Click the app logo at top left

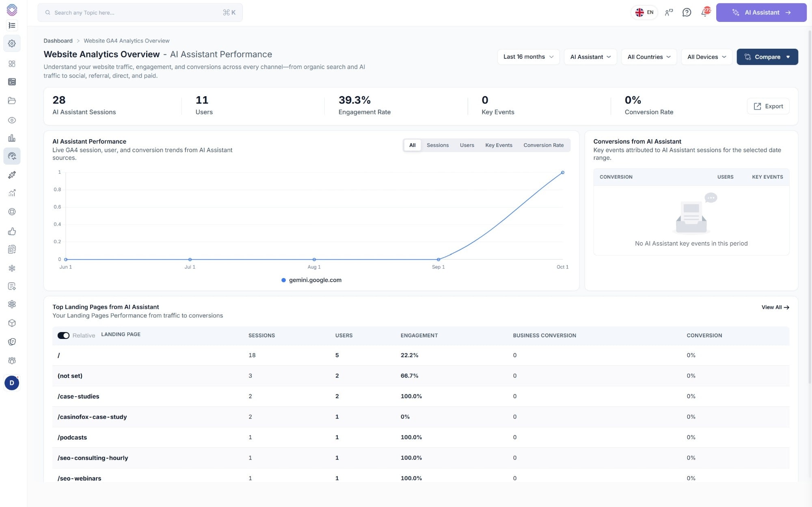12,10
